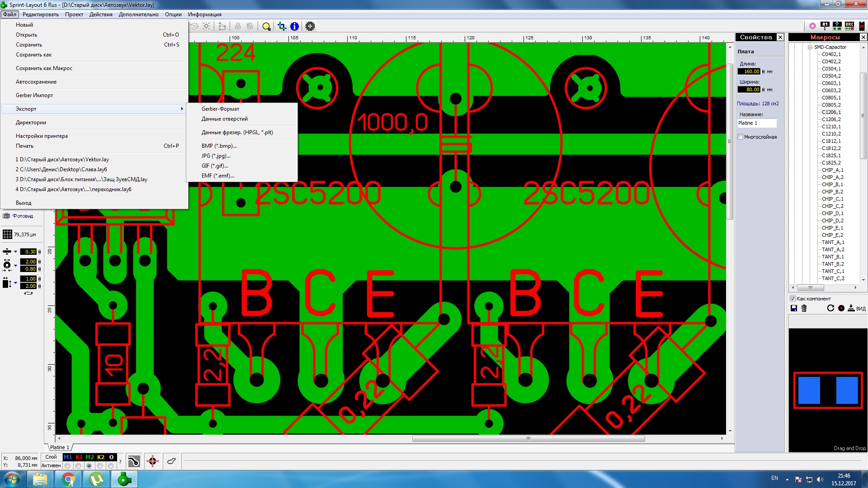Viewport: 868px width, 488px height.
Task: Click the rubberband link icon in status bar
Action: [171, 461]
